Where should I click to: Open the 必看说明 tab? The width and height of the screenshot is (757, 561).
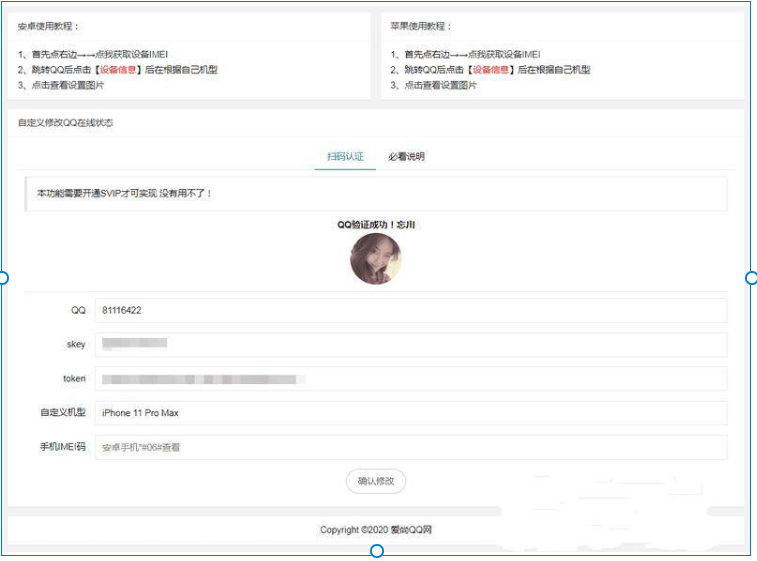[406, 157]
